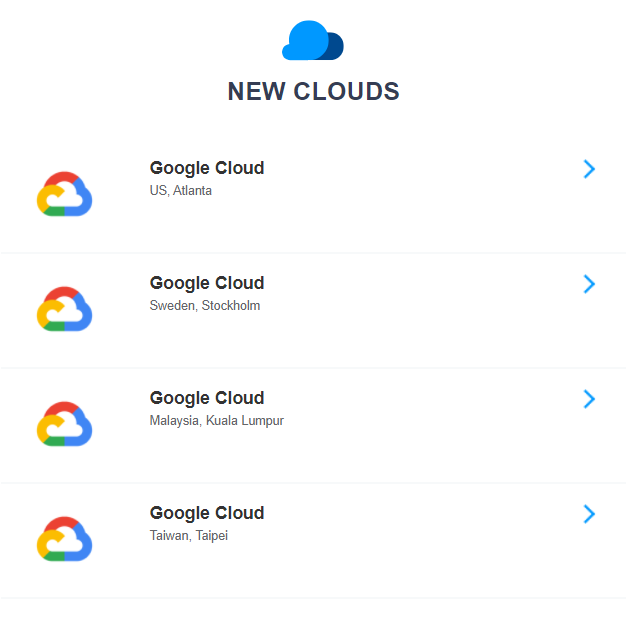Open the Google Cloud title above Sweden, Stockholm
The height and width of the screenshot is (620, 631).
point(207,283)
